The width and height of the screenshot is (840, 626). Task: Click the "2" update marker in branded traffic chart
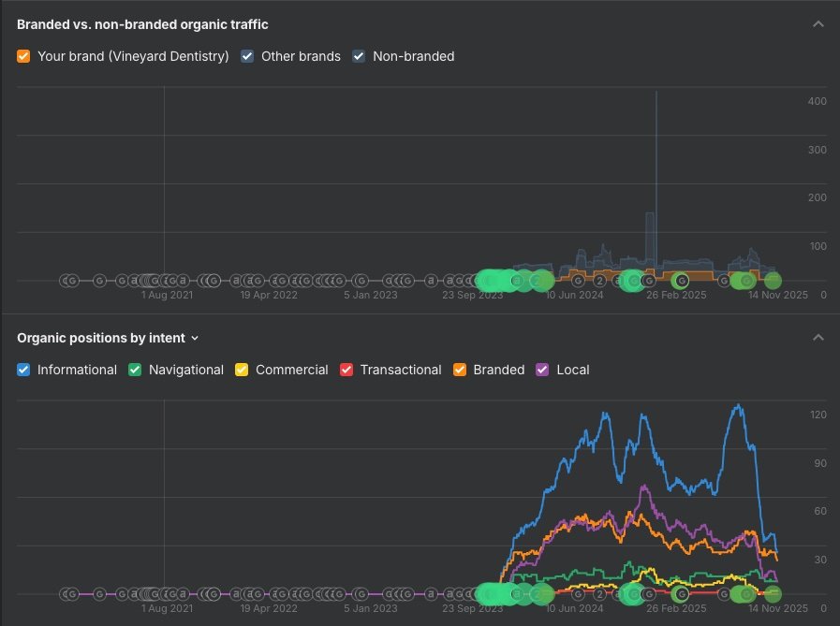(x=599, y=280)
